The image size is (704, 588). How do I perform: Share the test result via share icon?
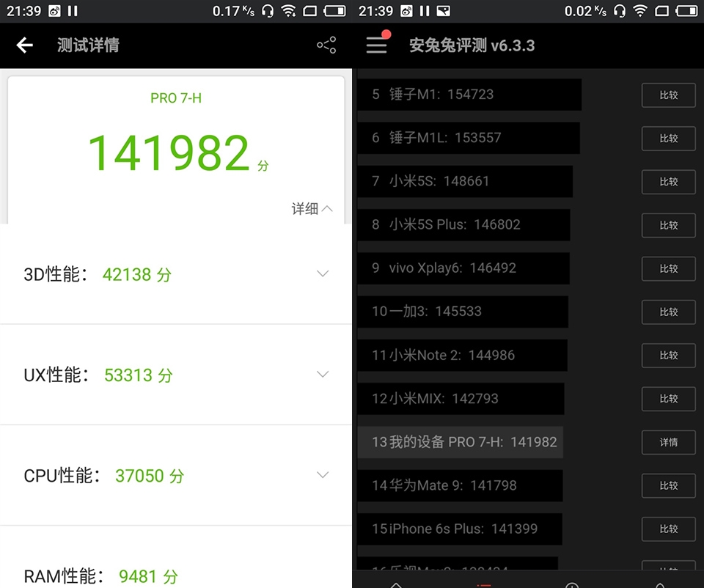326,45
